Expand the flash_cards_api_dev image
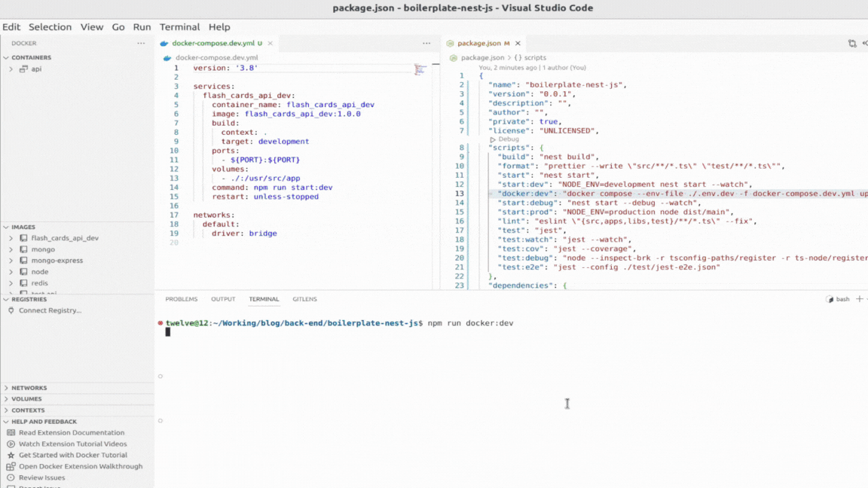The width and height of the screenshot is (868, 488). (11, 238)
